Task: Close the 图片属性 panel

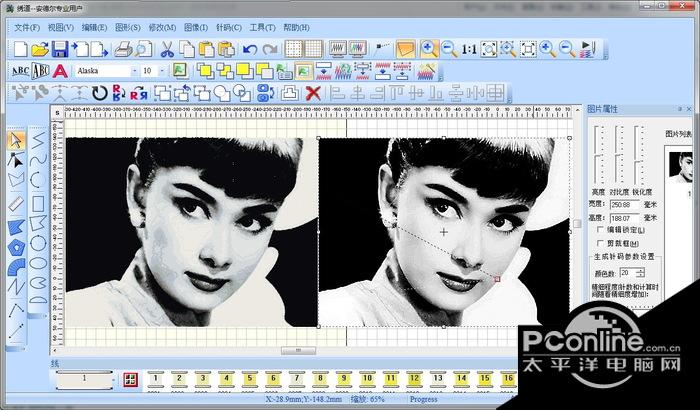Action: 689,109
